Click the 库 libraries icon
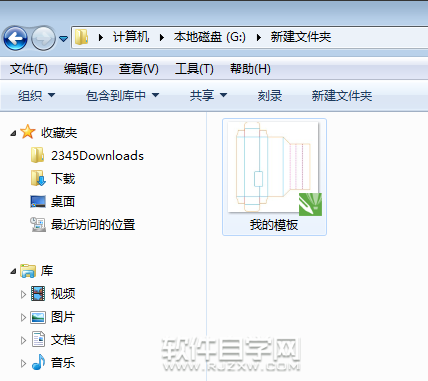Viewport: 428px width, 381px height. tap(28, 271)
